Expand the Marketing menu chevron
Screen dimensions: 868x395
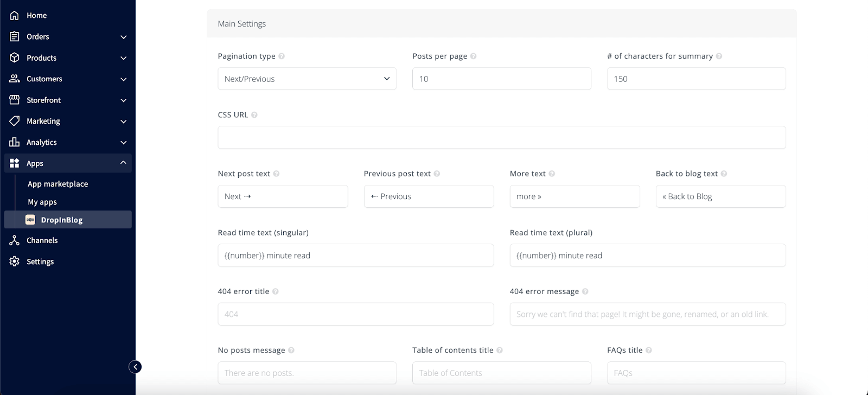pyautogui.click(x=124, y=122)
